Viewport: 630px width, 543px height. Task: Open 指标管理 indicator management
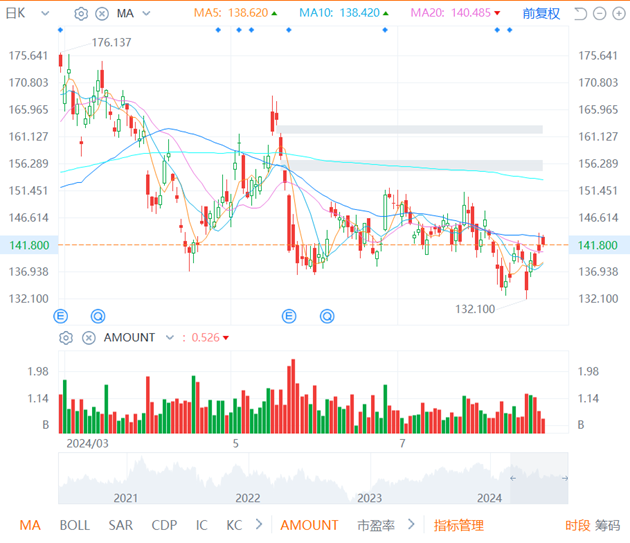(x=458, y=525)
